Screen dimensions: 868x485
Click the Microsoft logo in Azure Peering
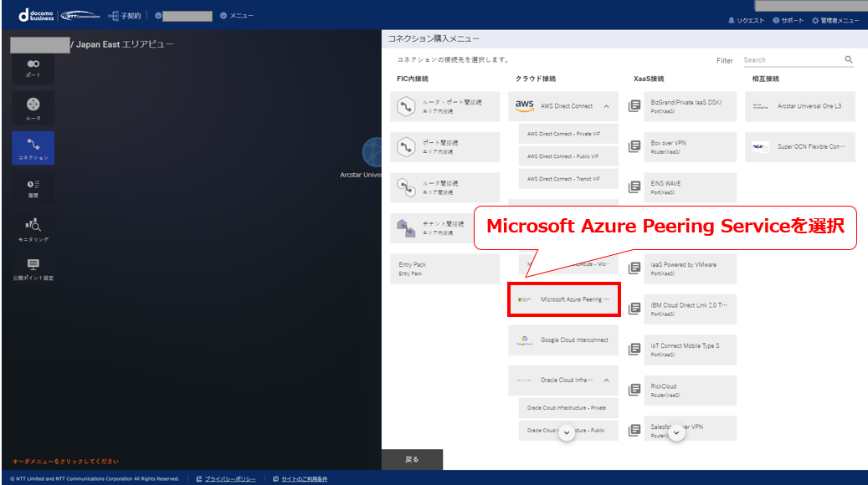tap(524, 299)
